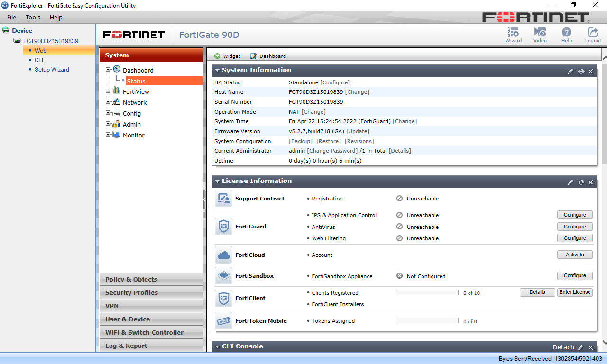Viewport: 607px width, 364px height.
Task: Close the CLI Console widget
Action: [590, 347]
